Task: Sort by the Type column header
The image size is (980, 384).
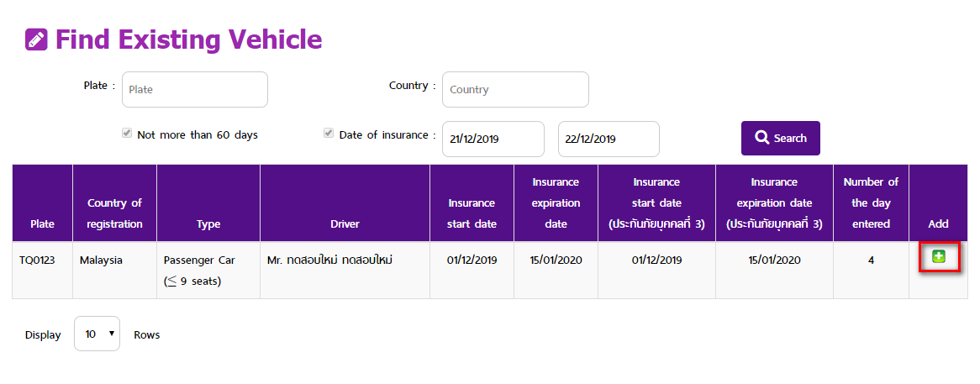Action: click(208, 224)
